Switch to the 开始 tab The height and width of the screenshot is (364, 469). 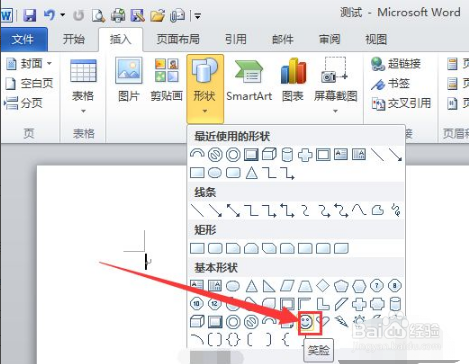[74, 39]
